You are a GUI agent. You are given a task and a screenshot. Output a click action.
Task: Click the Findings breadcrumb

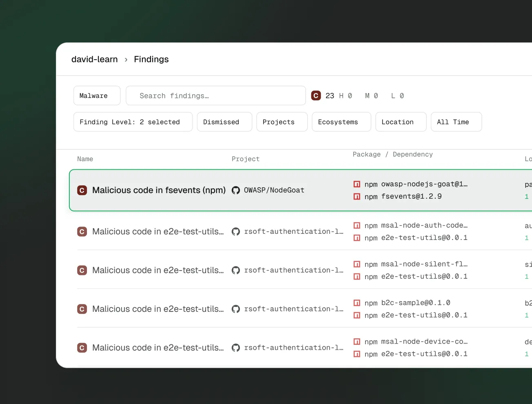point(151,59)
